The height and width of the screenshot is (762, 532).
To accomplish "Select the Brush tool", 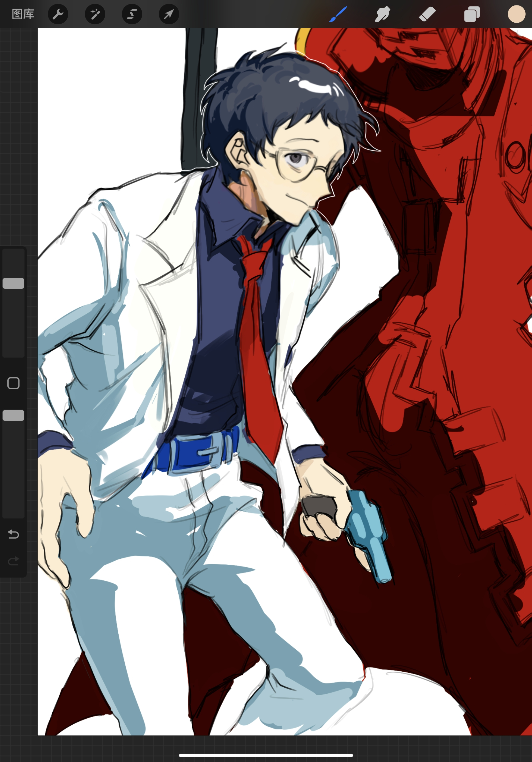I will [x=338, y=14].
